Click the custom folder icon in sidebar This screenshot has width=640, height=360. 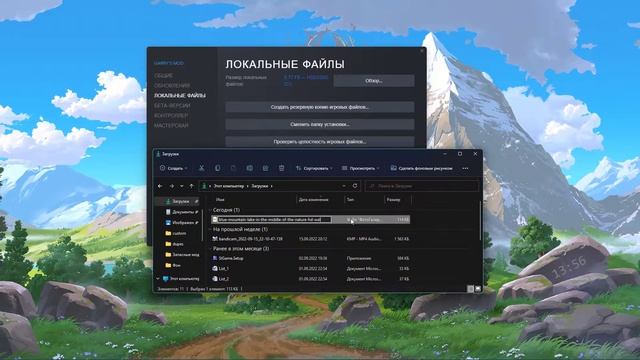pyautogui.click(x=168, y=233)
